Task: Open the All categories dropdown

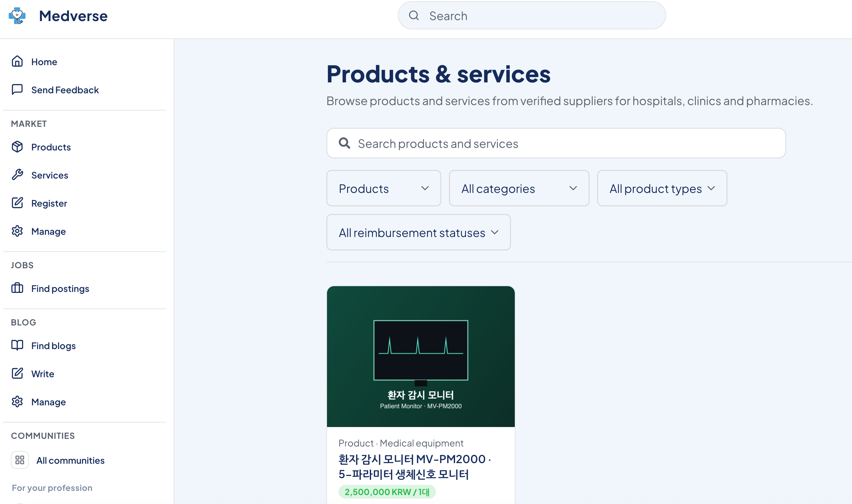Action: coord(519,188)
